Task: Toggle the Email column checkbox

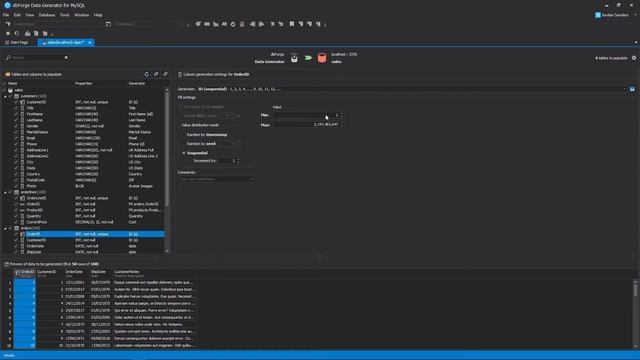Action: pos(16,138)
